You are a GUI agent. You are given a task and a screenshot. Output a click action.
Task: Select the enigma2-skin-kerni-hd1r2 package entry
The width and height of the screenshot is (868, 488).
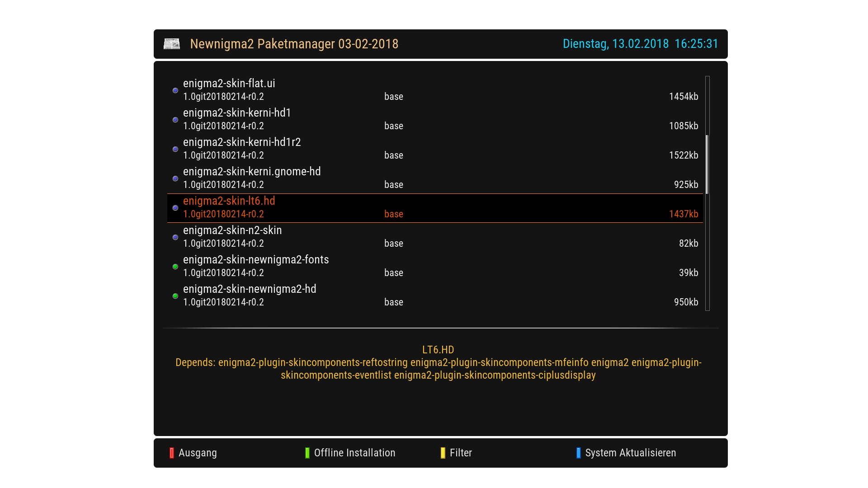pos(242,142)
